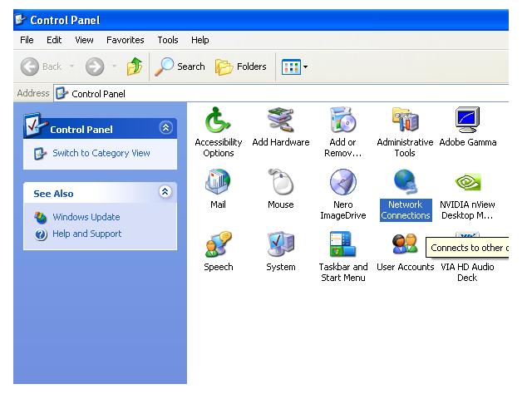Click Switch to Category View link

[x=101, y=153]
